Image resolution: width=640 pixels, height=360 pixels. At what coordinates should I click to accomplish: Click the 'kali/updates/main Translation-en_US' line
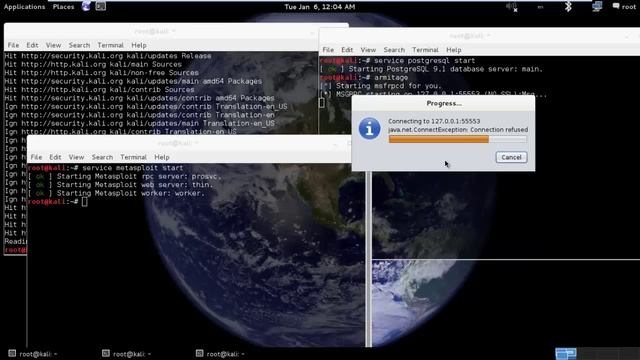(x=140, y=123)
